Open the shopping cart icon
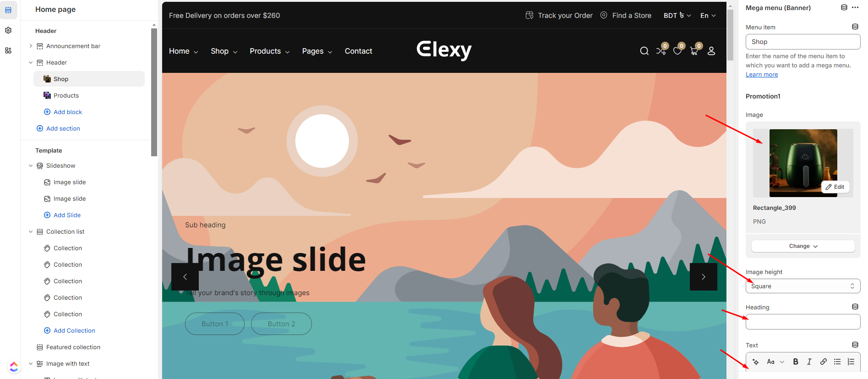This screenshot has height=379, width=868. (694, 51)
